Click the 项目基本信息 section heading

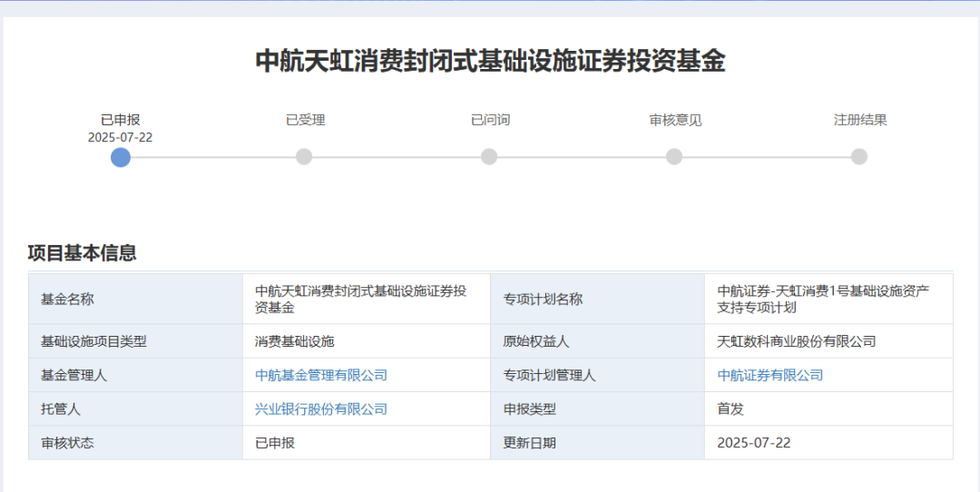click(x=83, y=253)
